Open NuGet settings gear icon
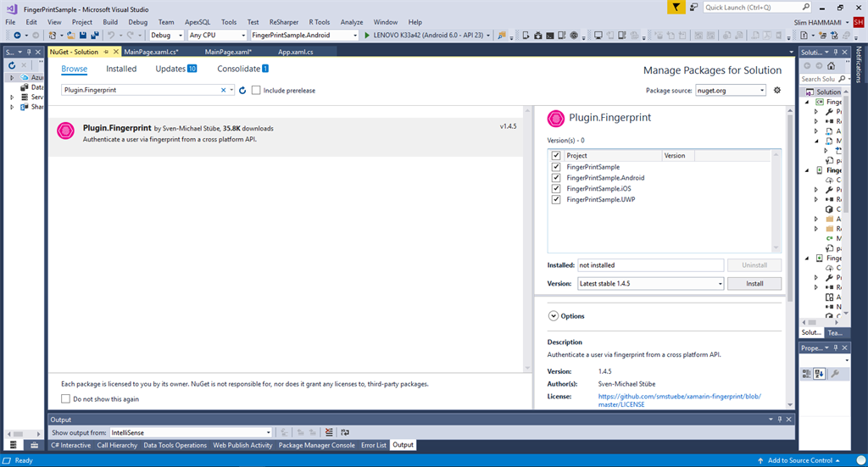This screenshot has width=868, height=467. pos(777,90)
